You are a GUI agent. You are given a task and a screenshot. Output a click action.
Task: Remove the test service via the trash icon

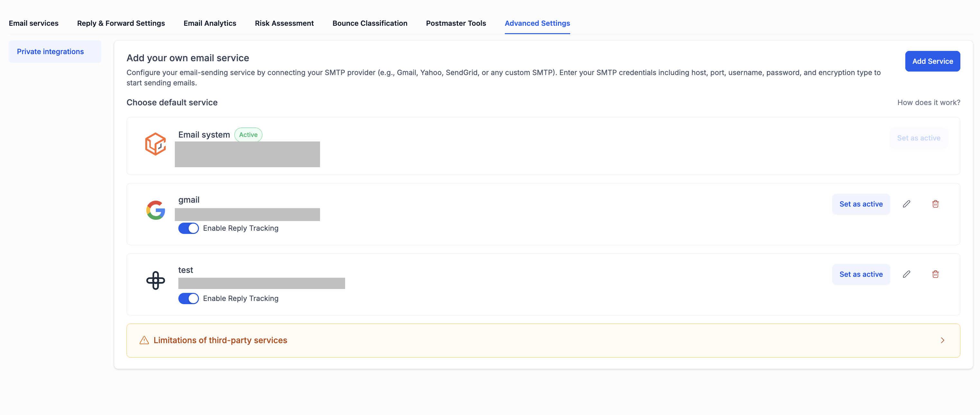click(x=936, y=274)
